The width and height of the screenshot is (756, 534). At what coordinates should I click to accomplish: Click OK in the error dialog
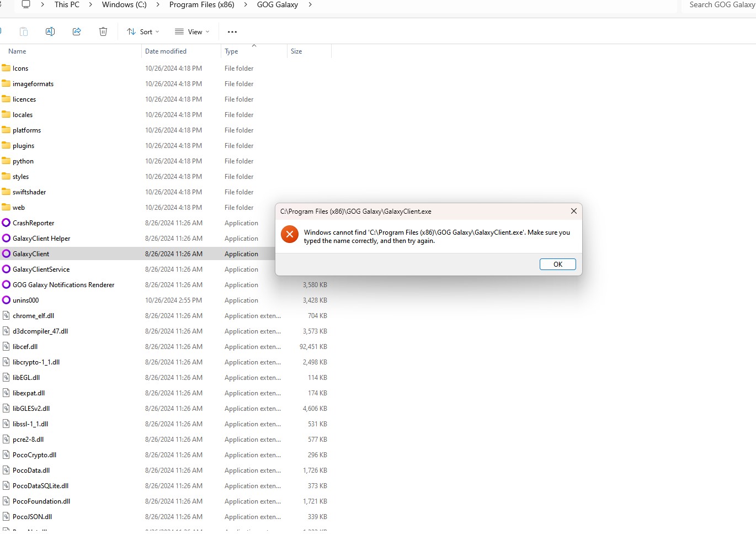click(x=558, y=265)
